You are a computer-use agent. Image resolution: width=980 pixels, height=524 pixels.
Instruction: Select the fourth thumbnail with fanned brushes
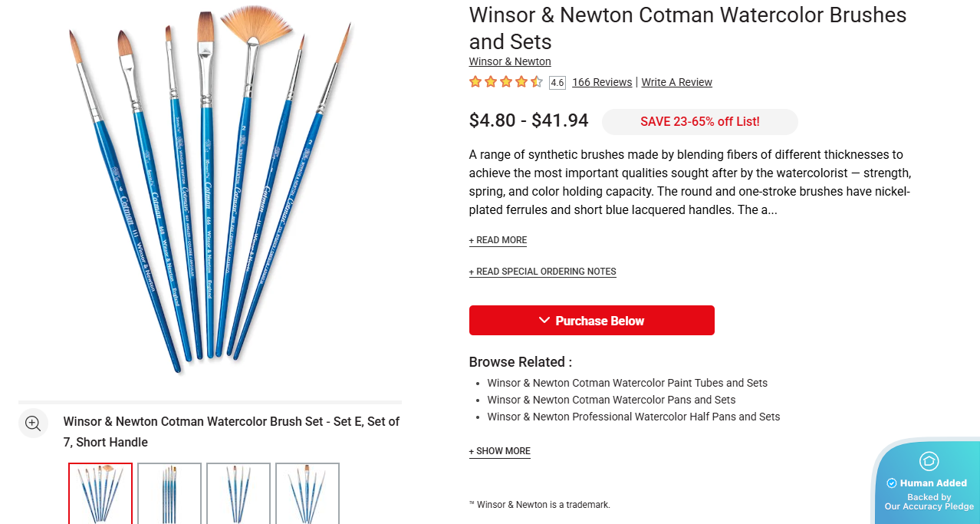(307, 493)
